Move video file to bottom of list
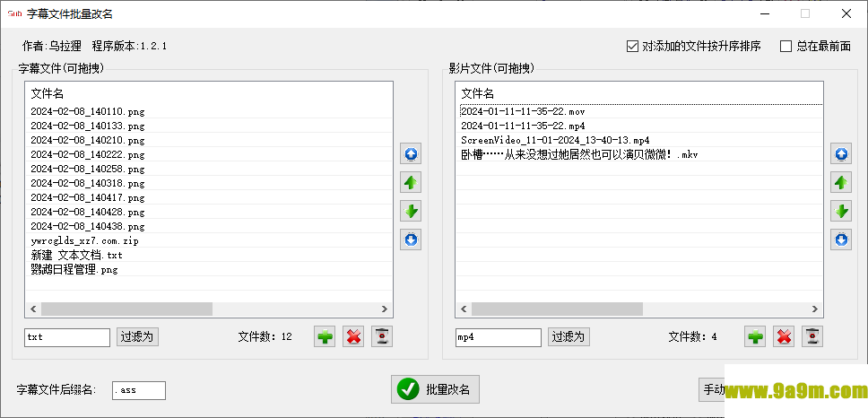The height and width of the screenshot is (418, 868). (841, 239)
